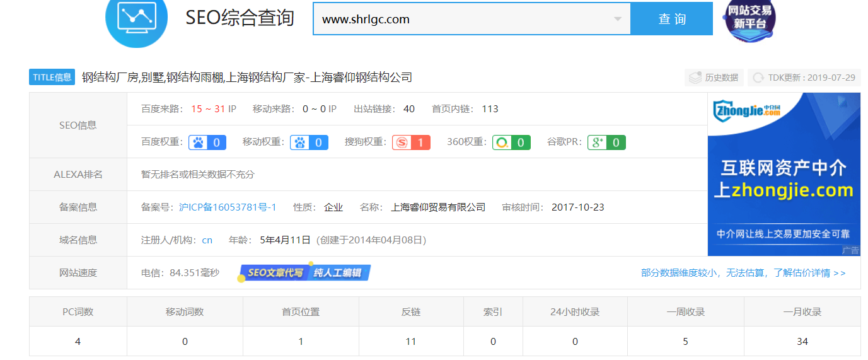Click the 反链 column header
The width and height of the screenshot is (868, 360).
tap(411, 311)
